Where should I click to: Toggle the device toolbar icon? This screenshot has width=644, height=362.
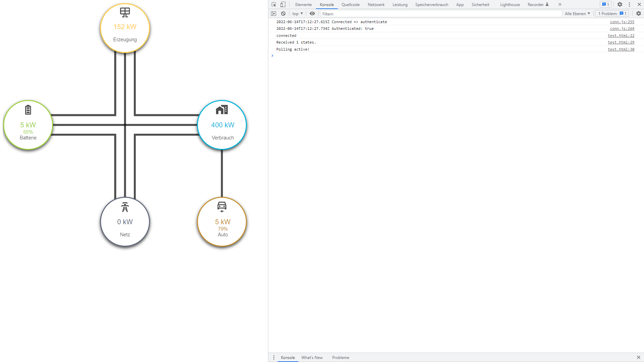tap(283, 4)
